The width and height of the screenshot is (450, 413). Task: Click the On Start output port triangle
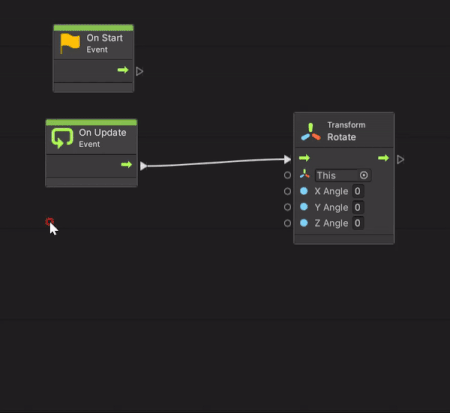point(139,71)
